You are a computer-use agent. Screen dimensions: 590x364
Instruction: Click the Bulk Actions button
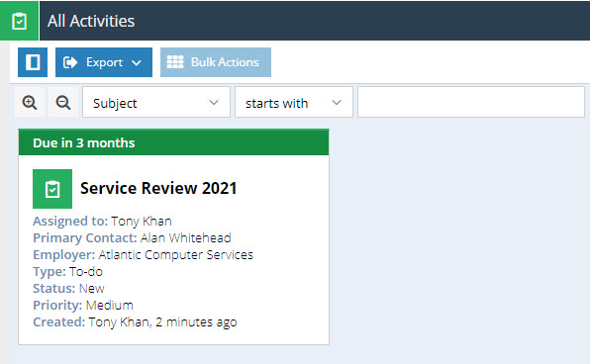click(216, 62)
